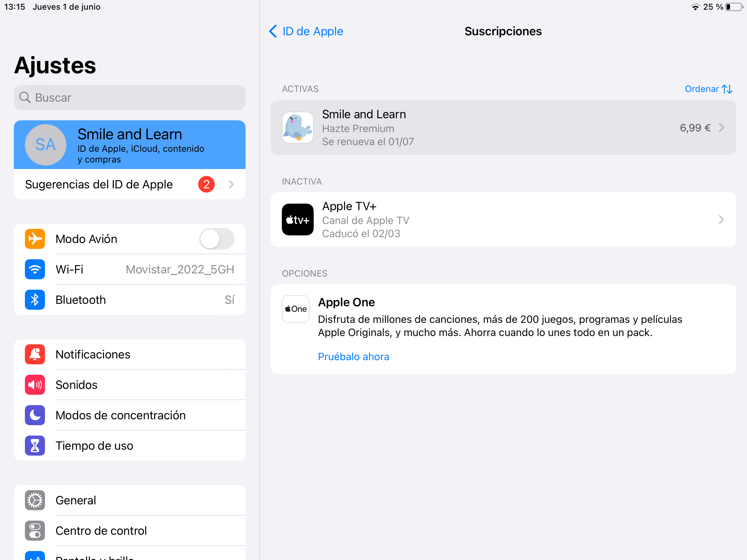Tap the Apple One logo icon

click(296, 309)
